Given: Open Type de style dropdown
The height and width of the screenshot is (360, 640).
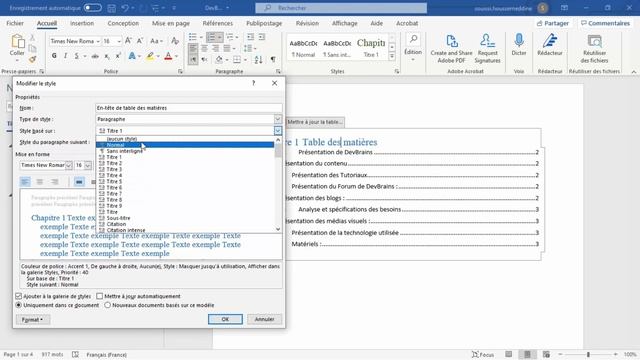Looking at the screenshot, I should pyautogui.click(x=278, y=119).
